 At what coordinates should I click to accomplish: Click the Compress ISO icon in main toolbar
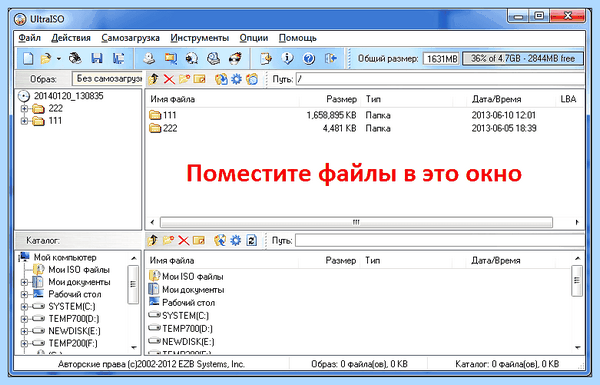(171, 59)
